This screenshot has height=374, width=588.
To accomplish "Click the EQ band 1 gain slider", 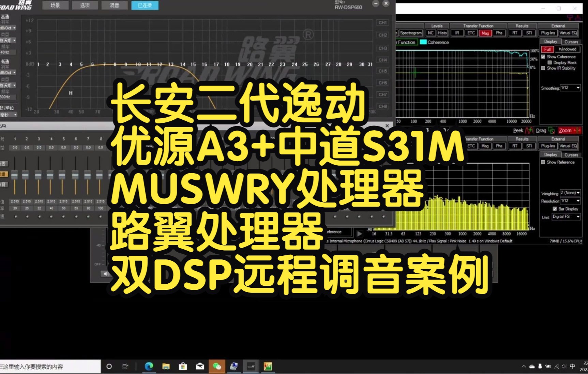I will pos(14,175).
